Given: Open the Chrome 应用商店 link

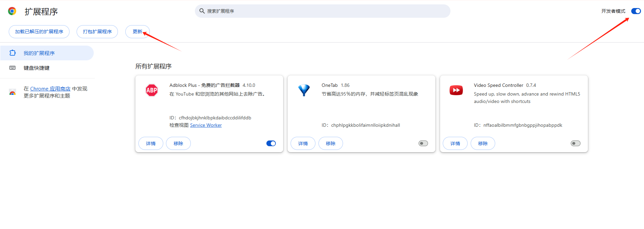Looking at the screenshot, I should click(50, 89).
